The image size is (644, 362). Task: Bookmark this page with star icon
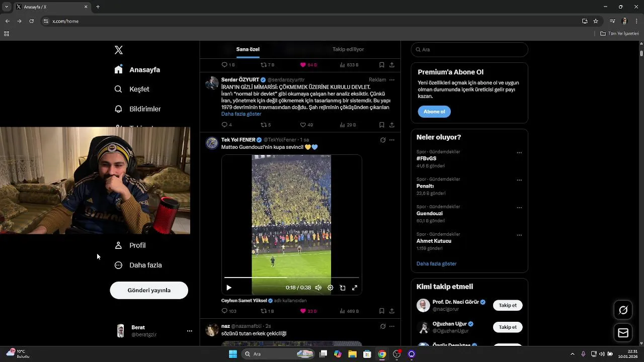596,21
